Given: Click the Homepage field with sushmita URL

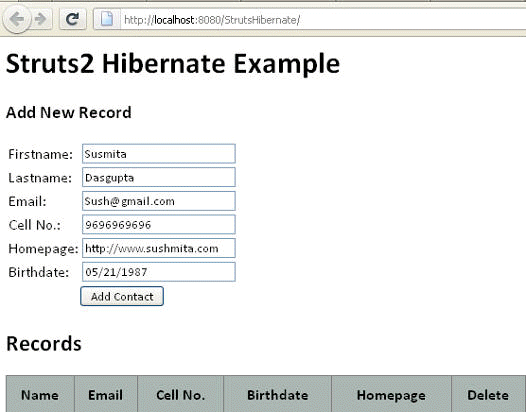Looking at the screenshot, I should pos(159,248).
